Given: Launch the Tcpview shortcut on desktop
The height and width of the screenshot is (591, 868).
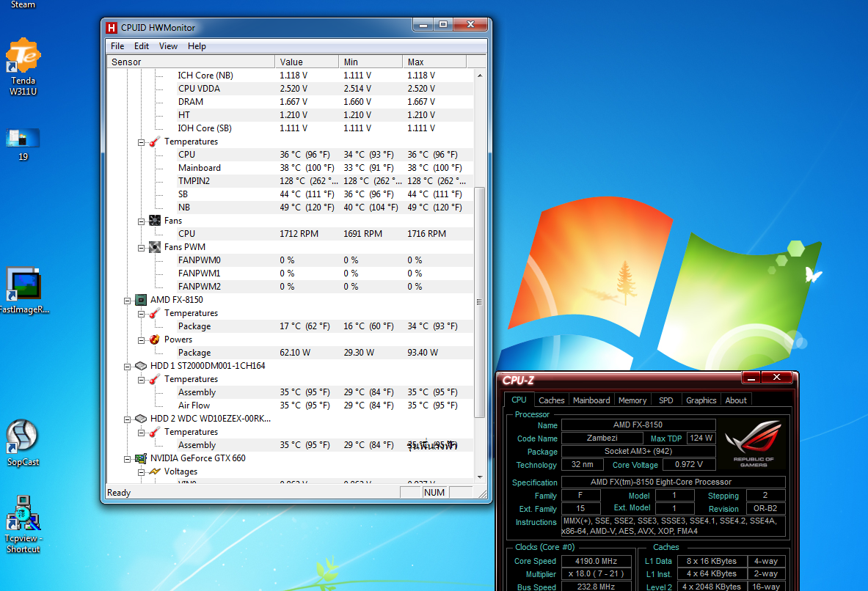Looking at the screenshot, I should point(23,524).
